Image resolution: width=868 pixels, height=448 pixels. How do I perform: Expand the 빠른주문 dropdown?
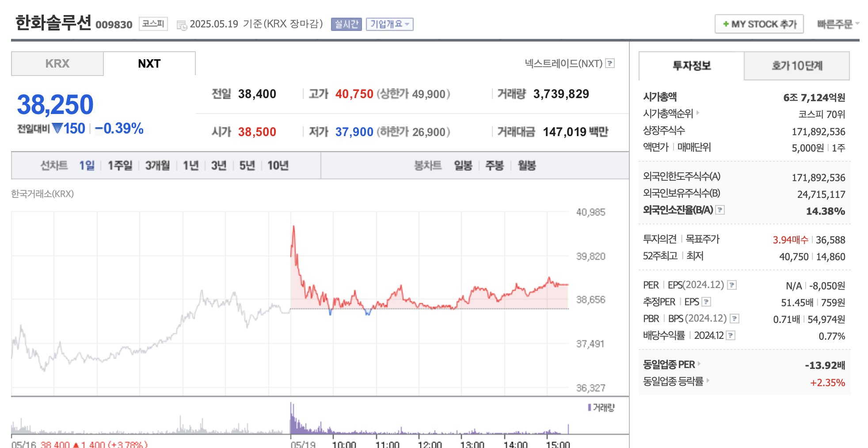[838, 24]
